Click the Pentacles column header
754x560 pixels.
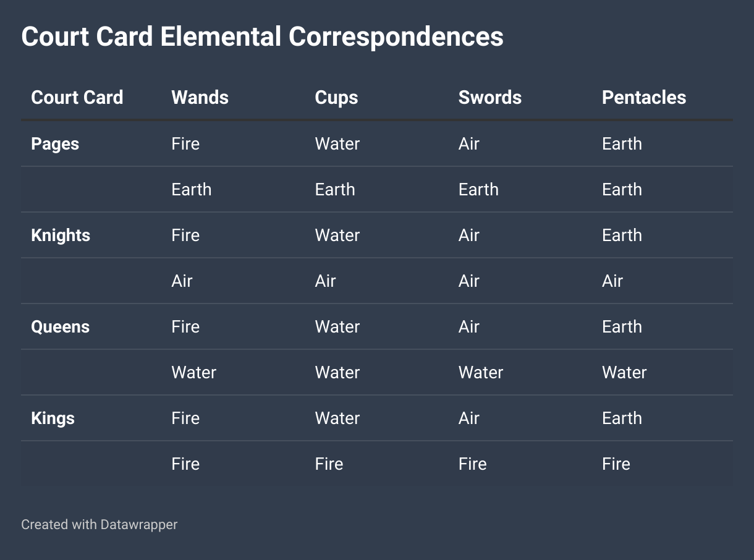(644, 98)
